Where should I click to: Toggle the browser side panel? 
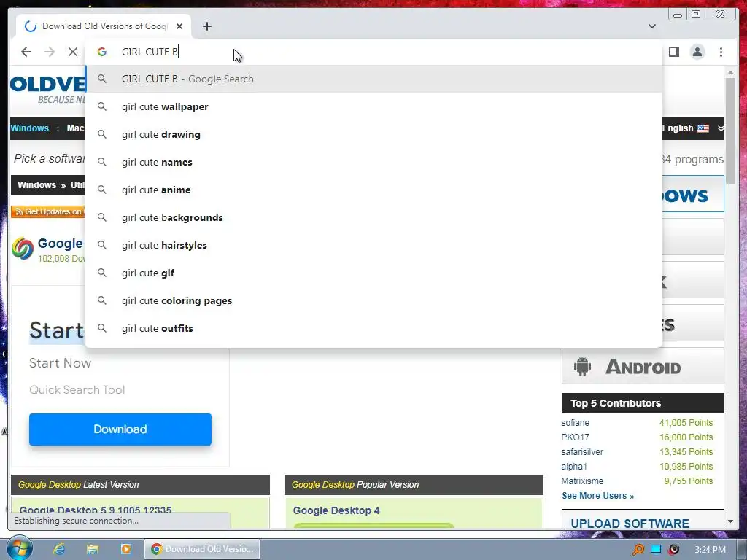click(x=673, y=52)
